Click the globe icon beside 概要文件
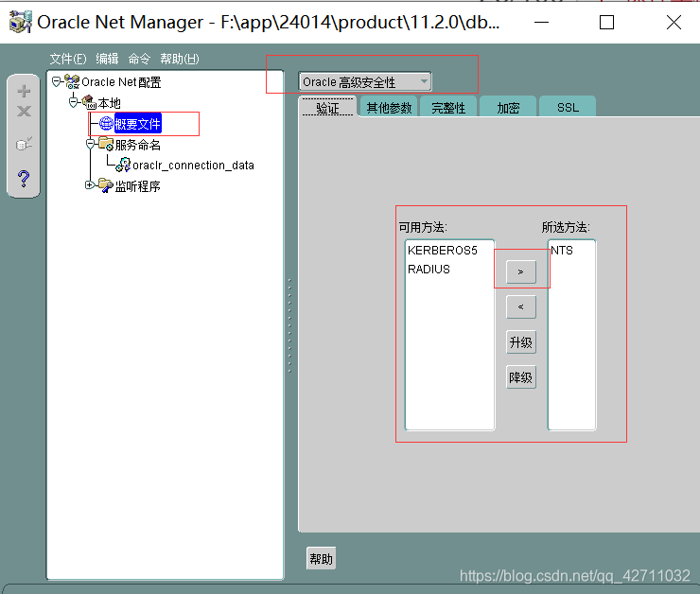 (x=106, y=123)
